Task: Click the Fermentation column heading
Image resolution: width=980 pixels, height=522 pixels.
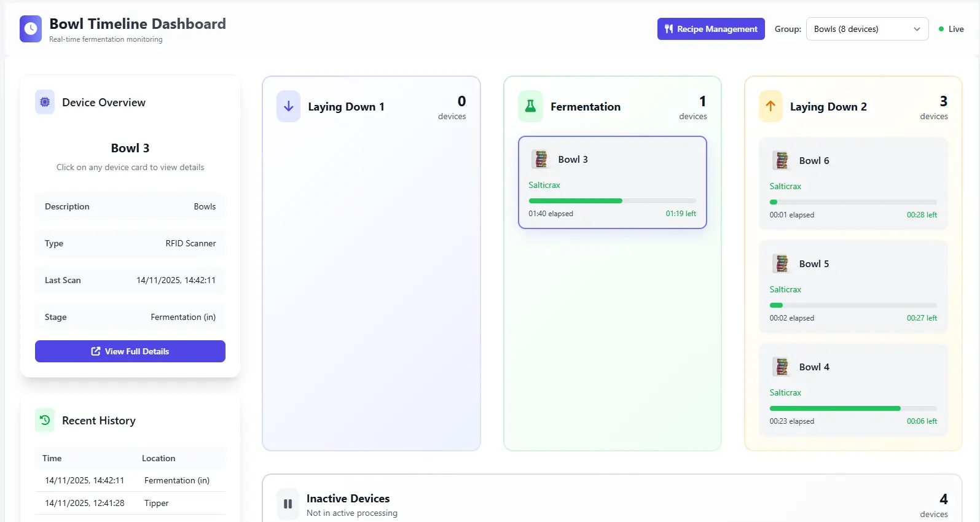Action: pyautogui.click(x=586, y=106)
